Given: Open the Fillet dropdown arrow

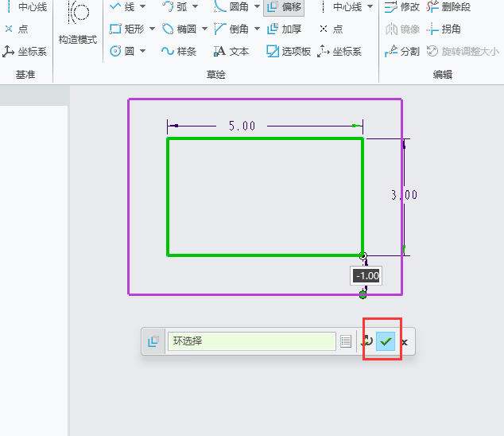Looking at the screenshot, I should pos(257,6).
